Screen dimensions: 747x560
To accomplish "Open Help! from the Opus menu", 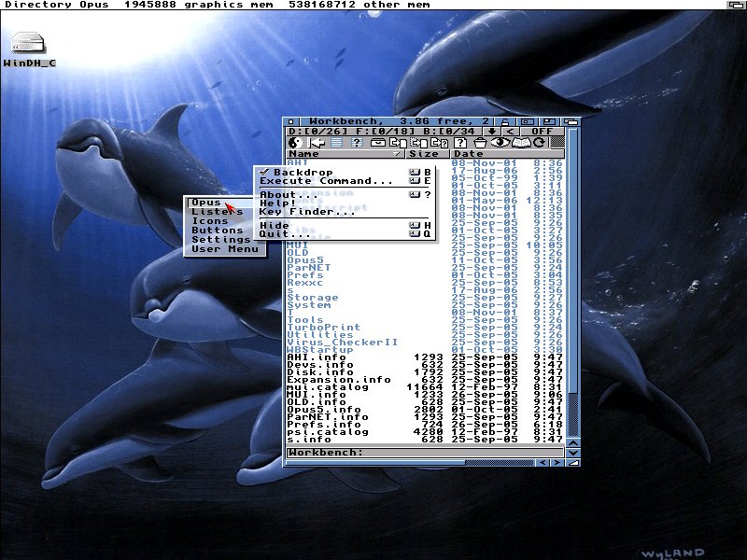I will coord(345,203).
